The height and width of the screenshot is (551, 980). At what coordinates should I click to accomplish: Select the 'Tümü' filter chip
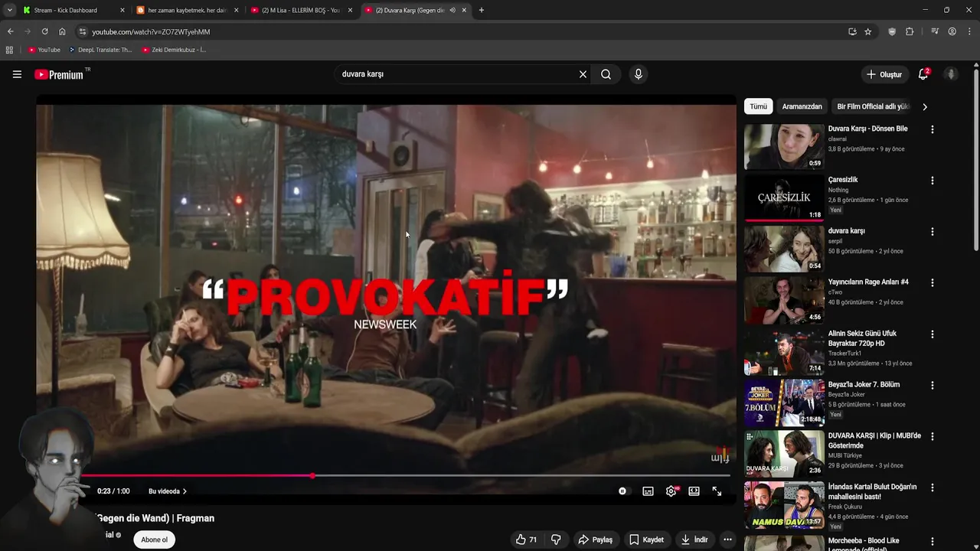pos(758,106)
